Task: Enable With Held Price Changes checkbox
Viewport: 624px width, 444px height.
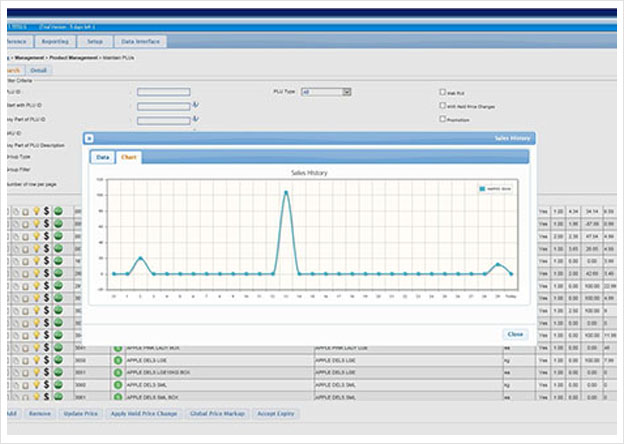Action: coord(443,105)
